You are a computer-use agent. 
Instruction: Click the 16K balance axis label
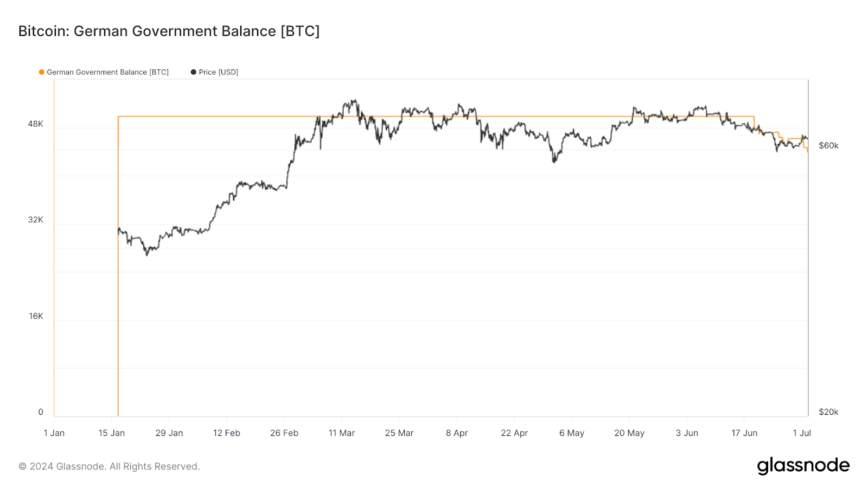tap(36, 316)
